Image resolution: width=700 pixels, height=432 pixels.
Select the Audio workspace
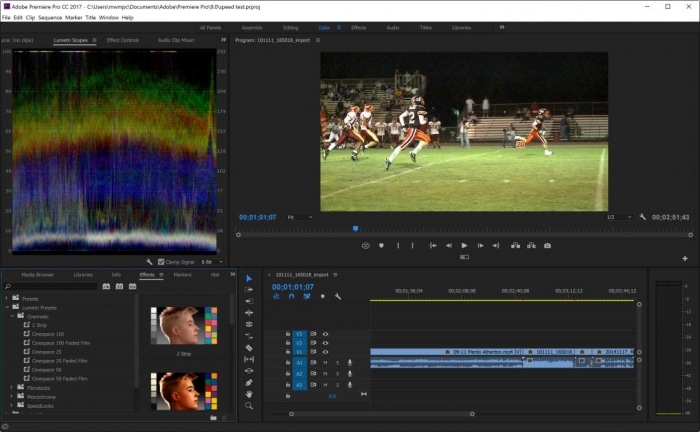pos(392,28)
